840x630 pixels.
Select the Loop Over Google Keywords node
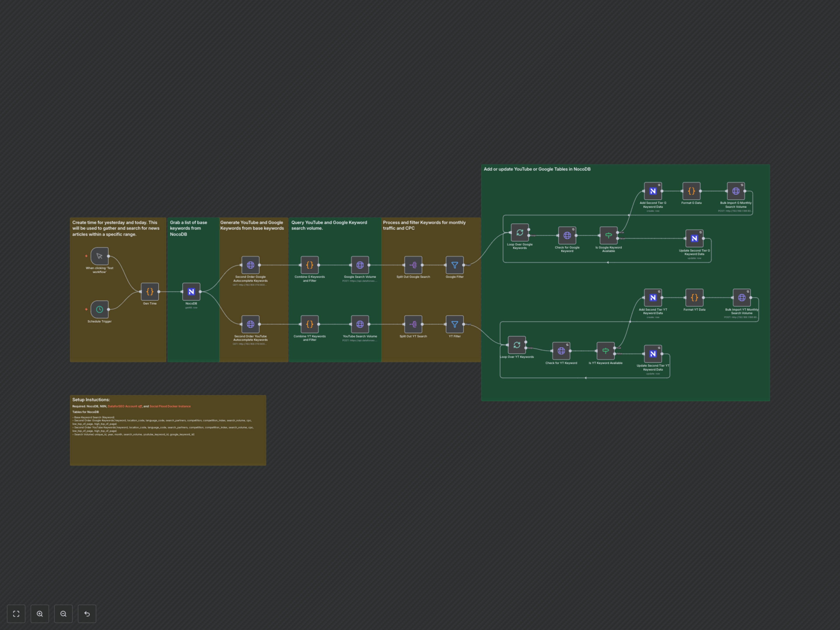click(520, 232)
